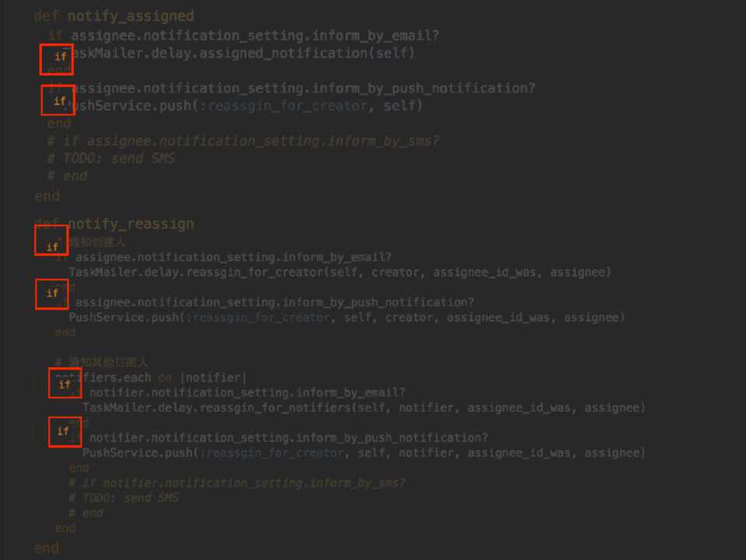Viewport: 746px width, 560px height.
Task: Click highlighted if above notifier inform_by_push_notification line
Action: pos(65,430)
